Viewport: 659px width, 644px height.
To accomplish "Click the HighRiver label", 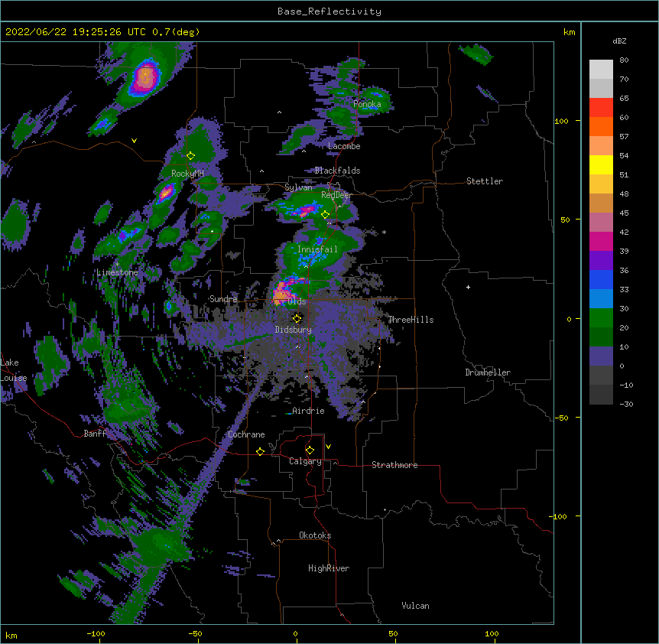I will pyautogui.click(x=329, y=568).
